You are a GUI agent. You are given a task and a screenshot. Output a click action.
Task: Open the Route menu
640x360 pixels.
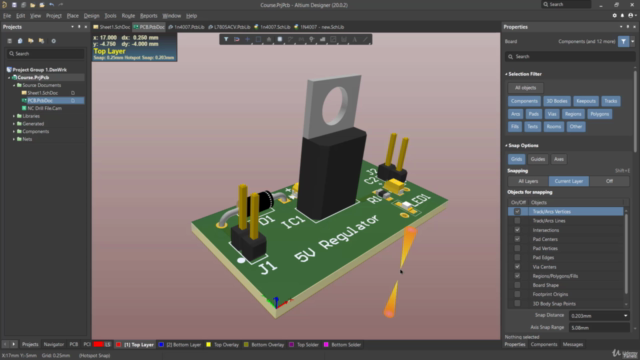[x=128, y=16]
